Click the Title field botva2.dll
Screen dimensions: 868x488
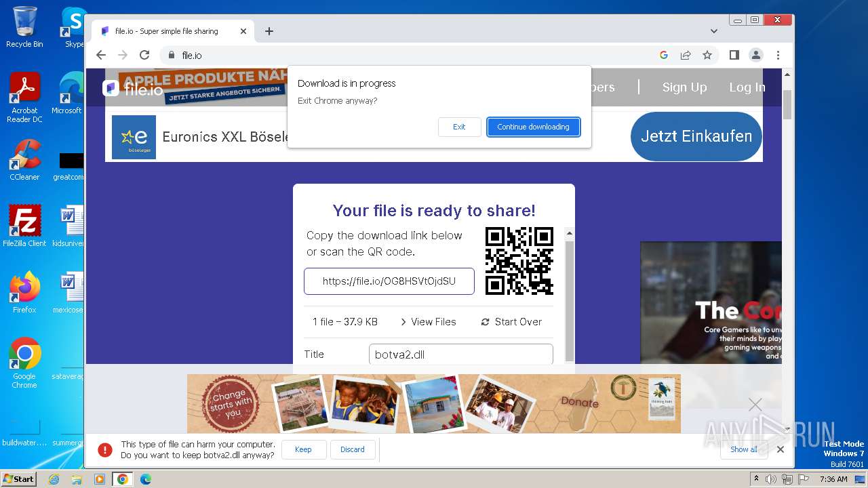click(461, 354)
